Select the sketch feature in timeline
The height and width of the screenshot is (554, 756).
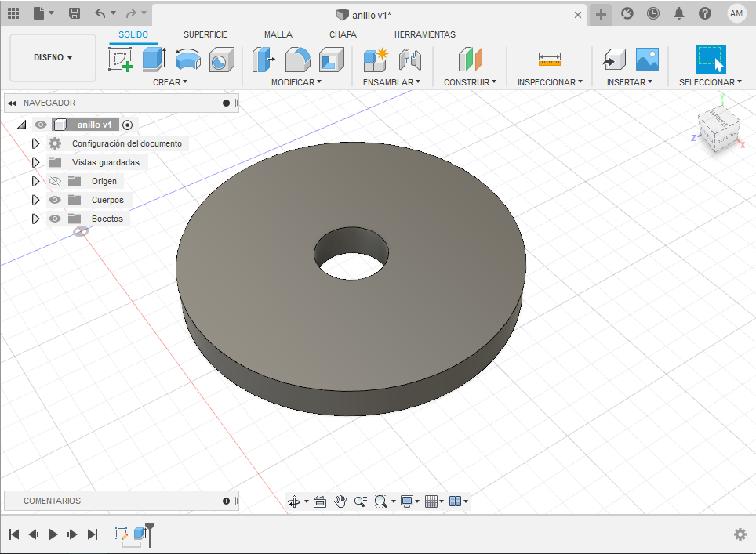(121, 534)
